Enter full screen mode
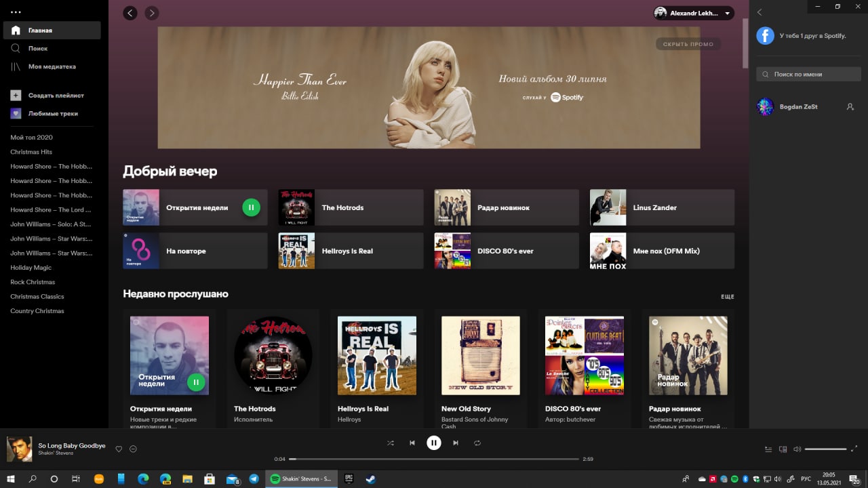This screenshot has height=488, width=868. 855,449
